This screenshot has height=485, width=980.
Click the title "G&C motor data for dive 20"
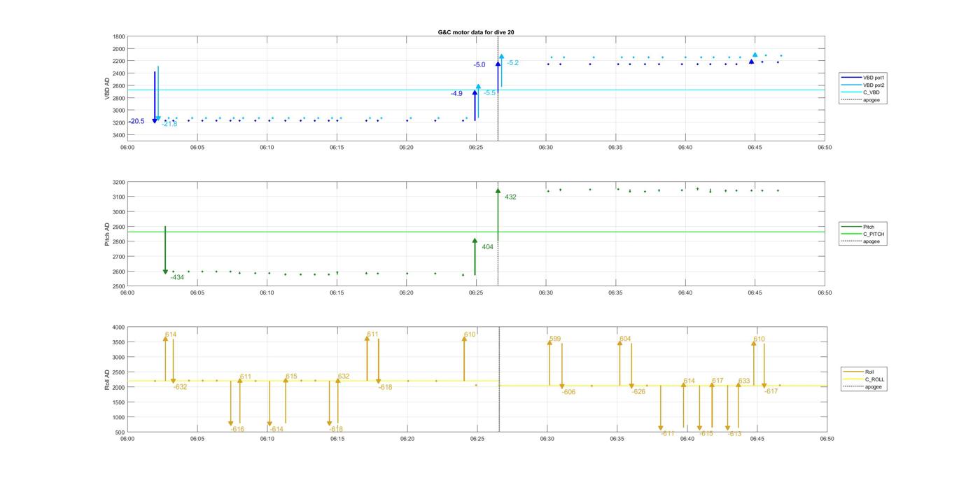click(x=476, y=32)
